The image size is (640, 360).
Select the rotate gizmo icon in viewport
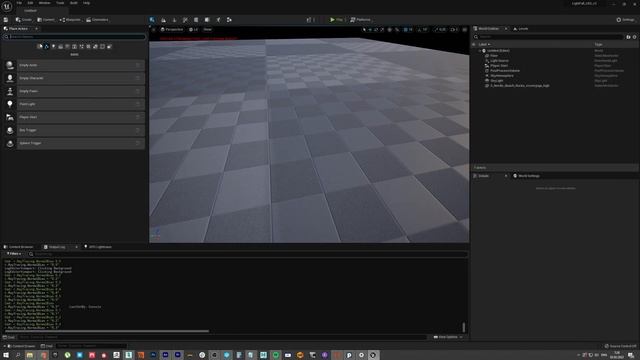(376, 29)
